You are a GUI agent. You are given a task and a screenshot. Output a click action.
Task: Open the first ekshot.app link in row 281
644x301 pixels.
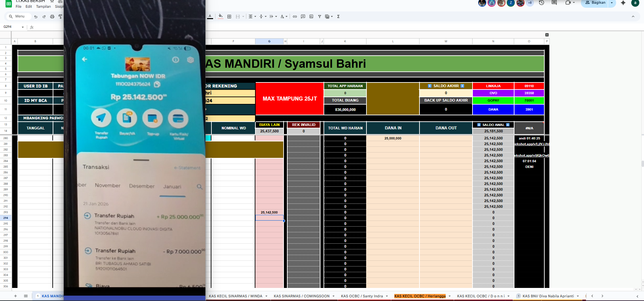[532, 144]
